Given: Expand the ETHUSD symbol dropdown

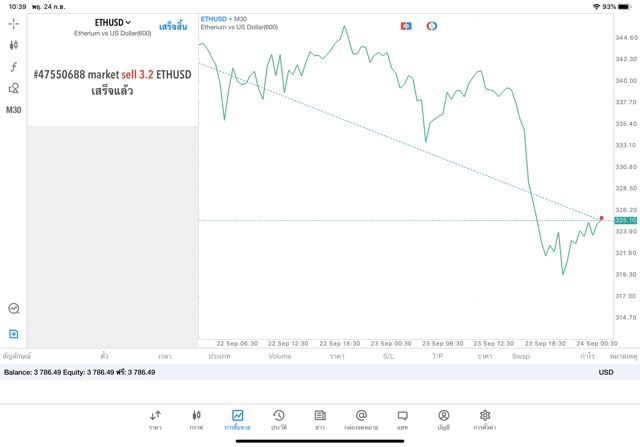Looking at the screenshot, I should pyautogui.click(x=113, y=21).
